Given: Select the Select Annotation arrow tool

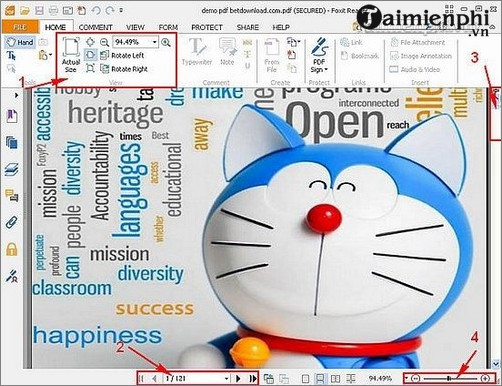Looking at the screenshot, I should [11, 69].
